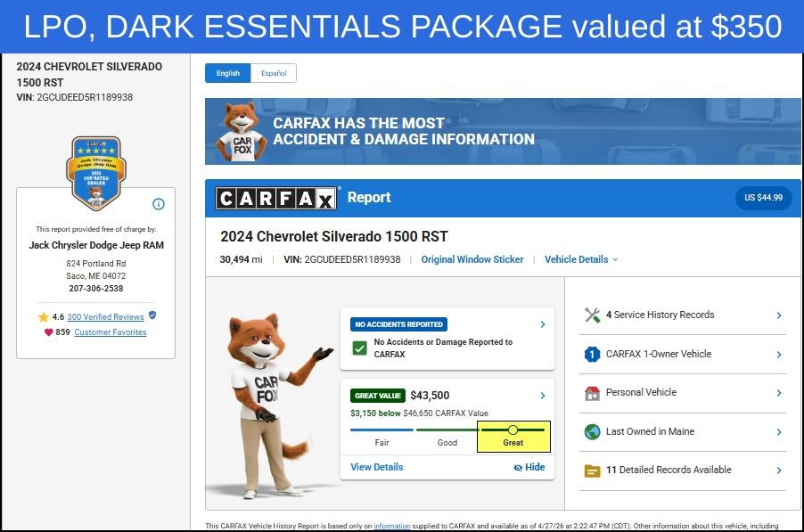This screenshot has height=532, width=804.
Task: Click the top-rated dealer CARFAX badge
Action: [x=96, y=173]
